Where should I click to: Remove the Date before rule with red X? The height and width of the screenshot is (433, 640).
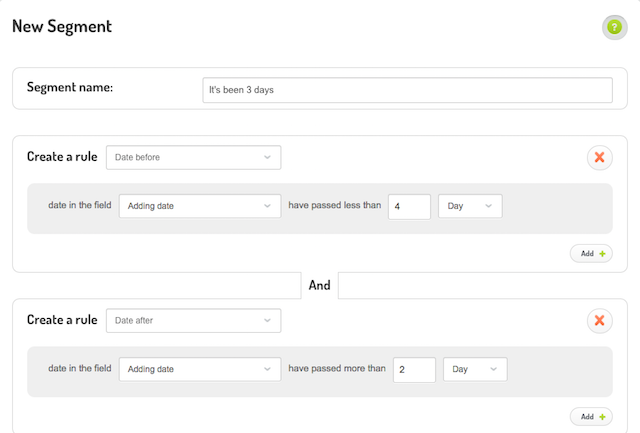coord(600,158)
